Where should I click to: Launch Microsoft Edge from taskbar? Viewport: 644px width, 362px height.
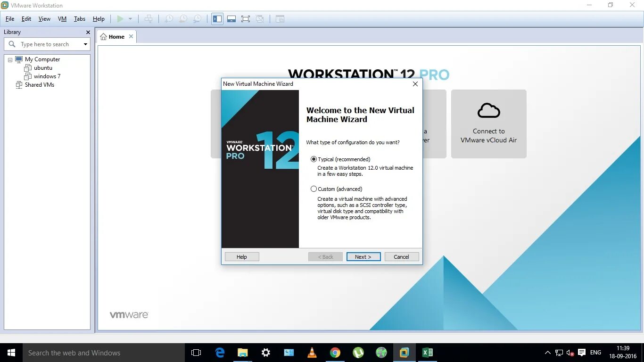(x=220, y=353)
